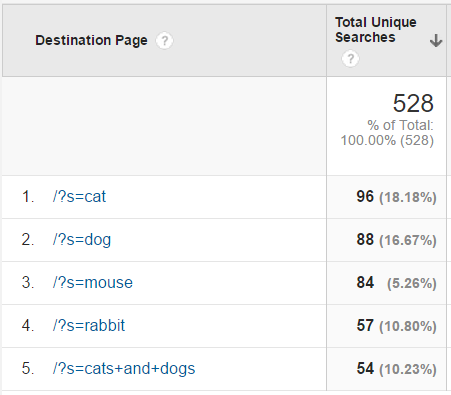Open the /?s=cat destination page link

pyautogui.click(x=79, y=197)
